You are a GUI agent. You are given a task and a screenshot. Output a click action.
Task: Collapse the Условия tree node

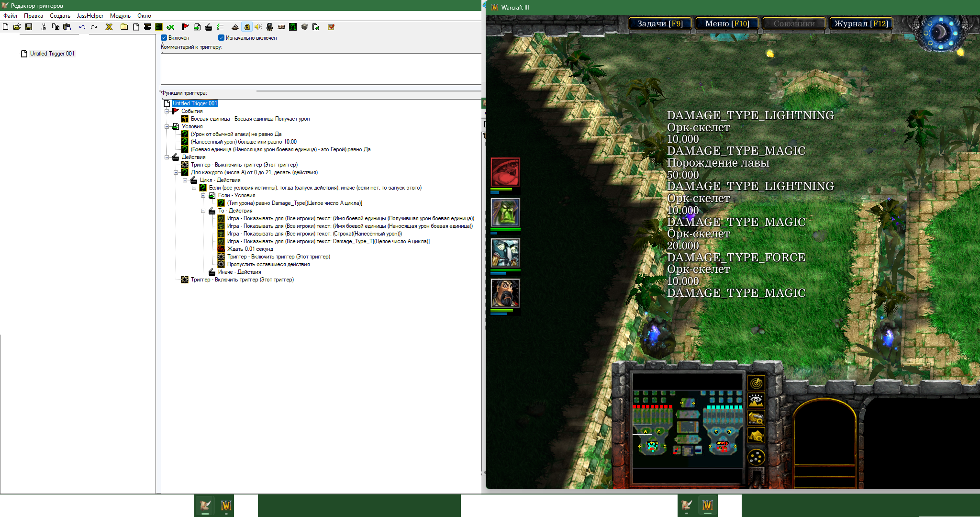pos(167,126)
